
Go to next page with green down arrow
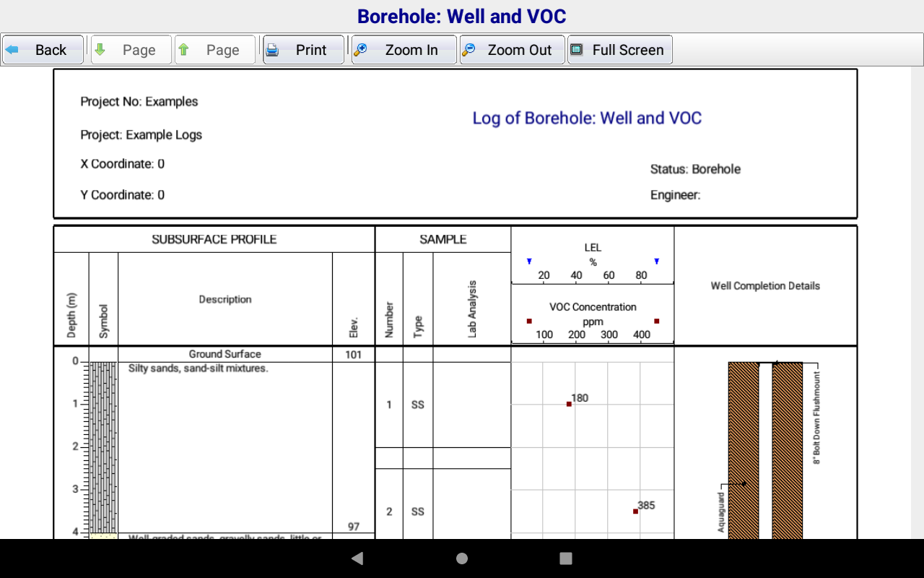[100, 50]
